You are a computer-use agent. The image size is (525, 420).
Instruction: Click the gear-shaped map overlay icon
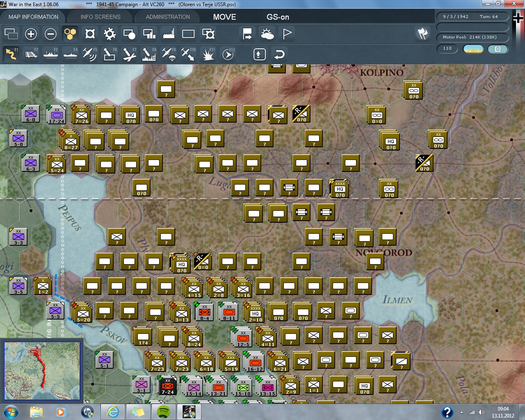(110, 34)
